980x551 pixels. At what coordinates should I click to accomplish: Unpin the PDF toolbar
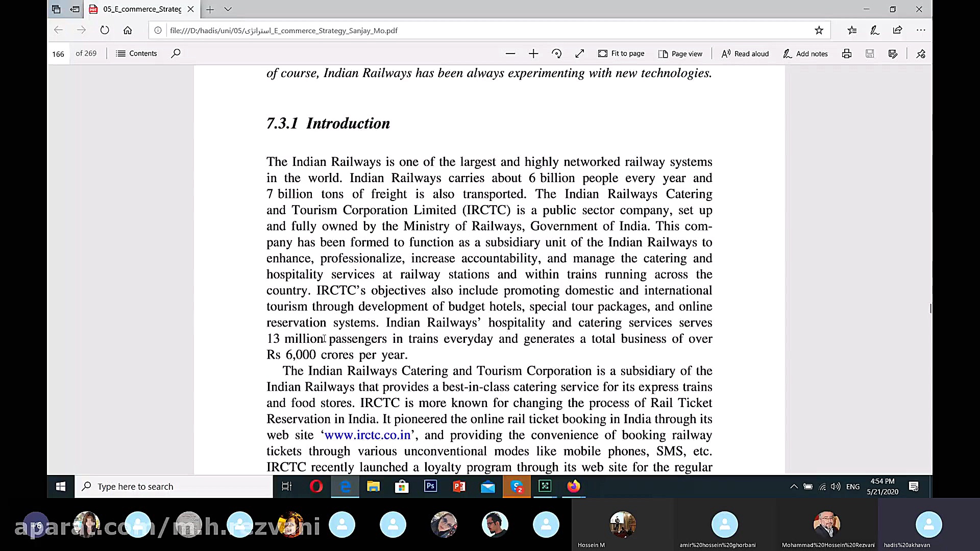tap(921, 54)
